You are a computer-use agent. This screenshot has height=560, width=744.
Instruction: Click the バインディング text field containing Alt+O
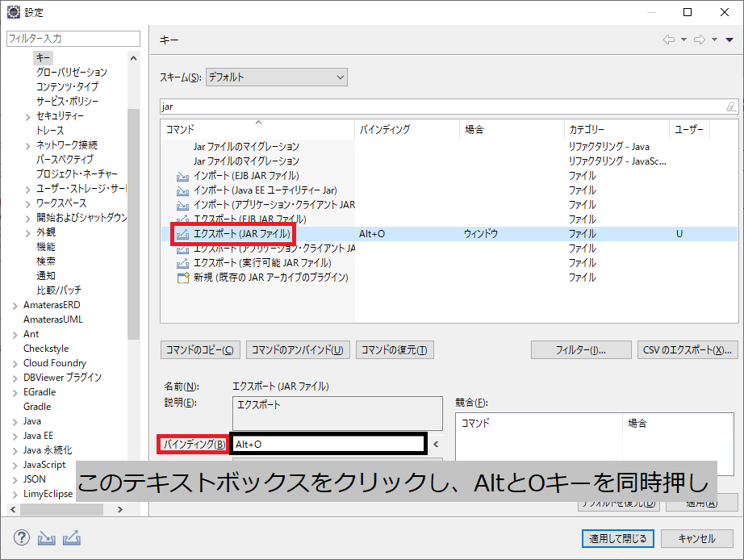(328, 444)
